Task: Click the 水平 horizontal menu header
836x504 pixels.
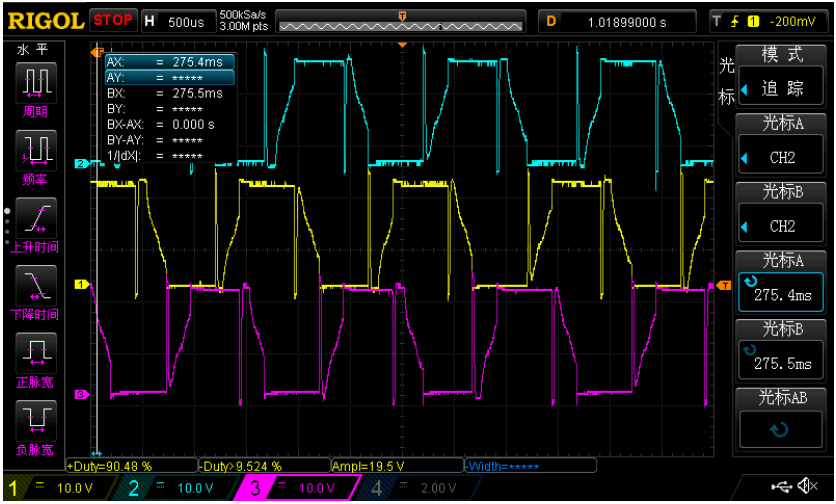Action: (x=33, y=50)
